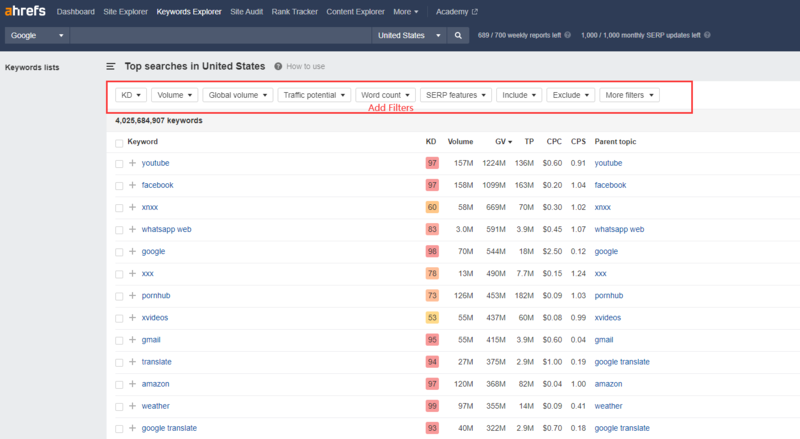Image resolution: width=800 pixels, height=439 pixels.
Task: Sort by the KD column header
Action: 431,141
